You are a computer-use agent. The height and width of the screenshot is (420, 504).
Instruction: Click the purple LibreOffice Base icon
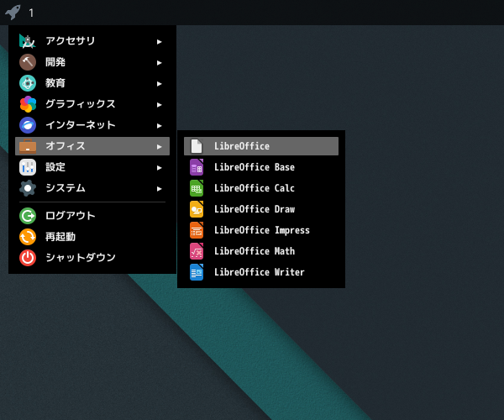[x=197, y=167]
